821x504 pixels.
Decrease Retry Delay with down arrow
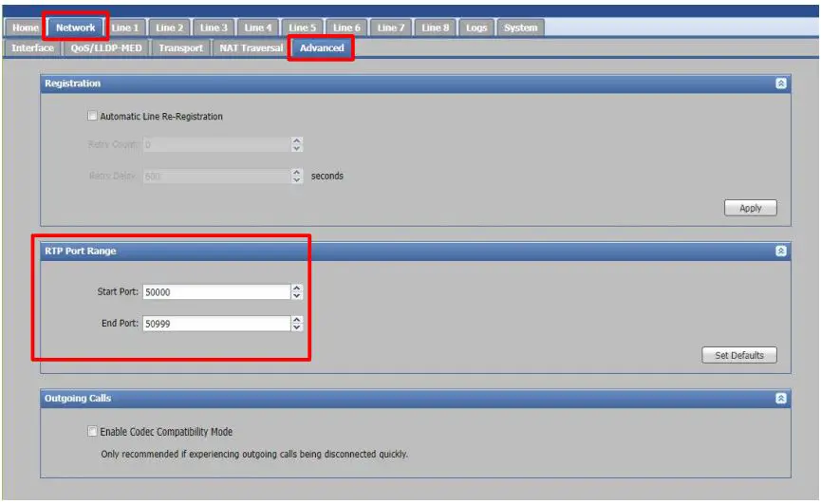point(297,180)
